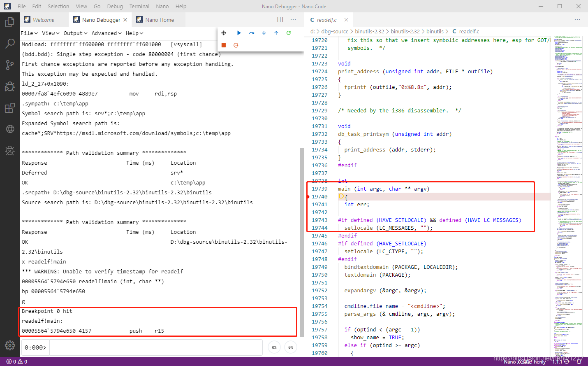588x366 pixels.
Task: Step over with the curved arrow icon
Action: (x=252, y=33)
